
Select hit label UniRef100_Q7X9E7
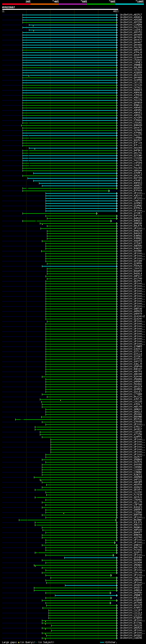pyautogui.click(x=131, y=213)
